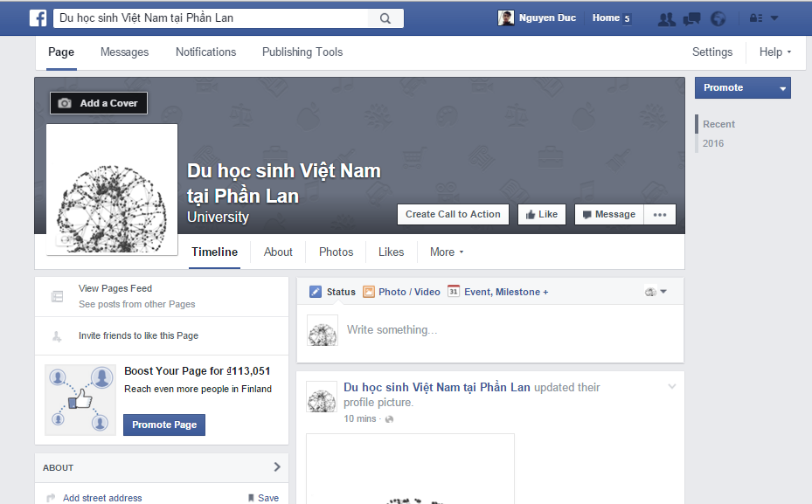Click the Boost Your Page illustration
Viewport: 812px width, 504px height.
click(80, 400)
